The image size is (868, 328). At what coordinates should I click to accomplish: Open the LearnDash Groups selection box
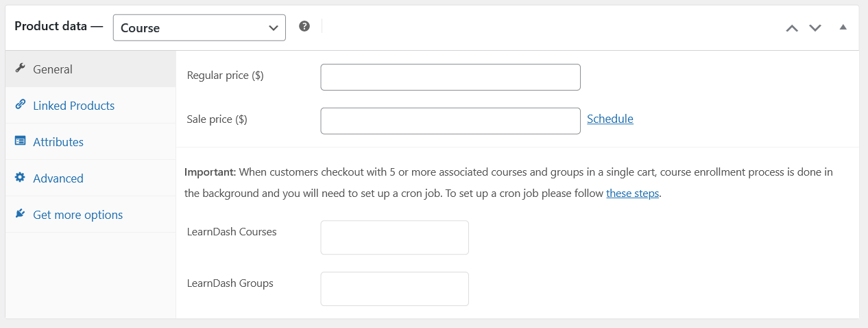tap(395, 289)
